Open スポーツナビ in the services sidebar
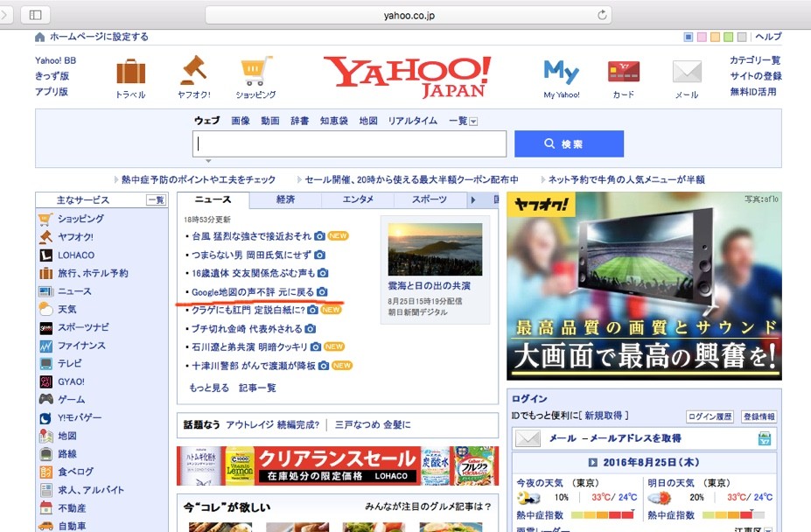This screenshot has width=811, height=532. (x=83, y=327)
